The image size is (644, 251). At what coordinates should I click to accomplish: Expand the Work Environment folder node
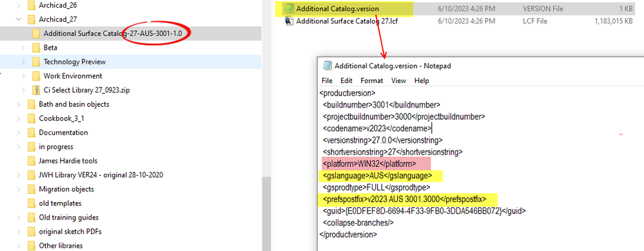pyautogui.click(x=23, y=76)
